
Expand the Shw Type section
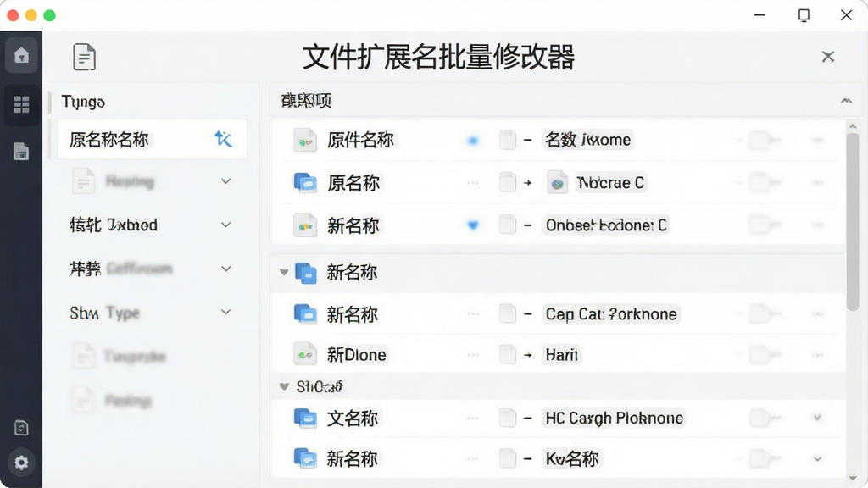[x=225, y=312]
